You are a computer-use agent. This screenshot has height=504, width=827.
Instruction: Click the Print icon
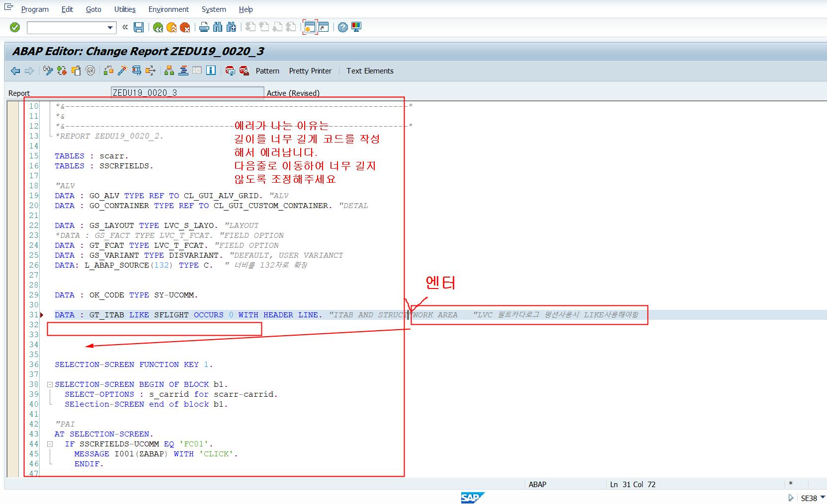pyautogui.click(x=204, y=27)
